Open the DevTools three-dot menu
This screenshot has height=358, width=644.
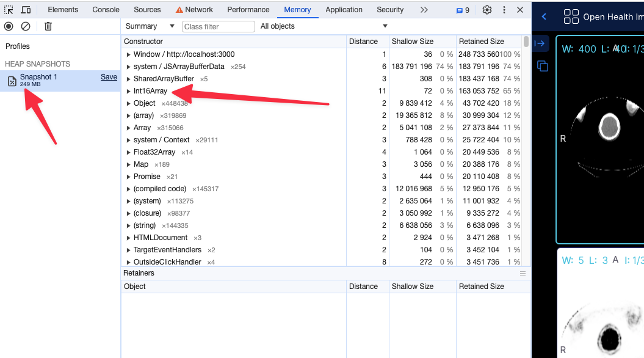pyautogui.click(x=504, y=10)
